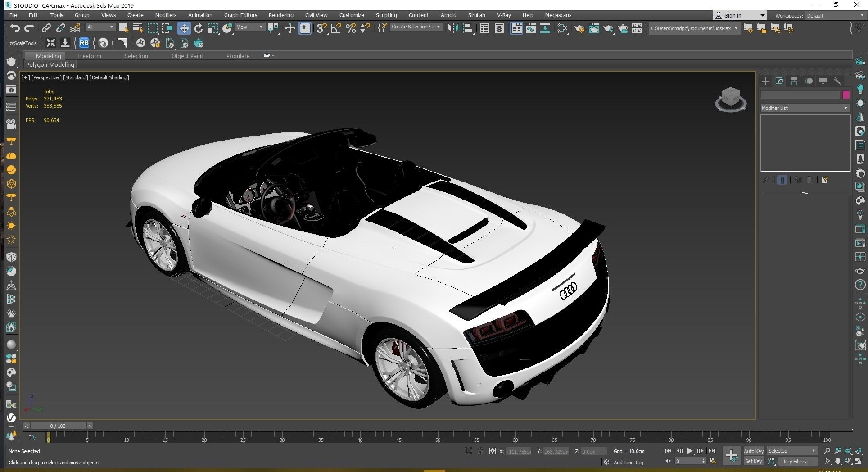Select the Select and Link tool

(46, 28)
